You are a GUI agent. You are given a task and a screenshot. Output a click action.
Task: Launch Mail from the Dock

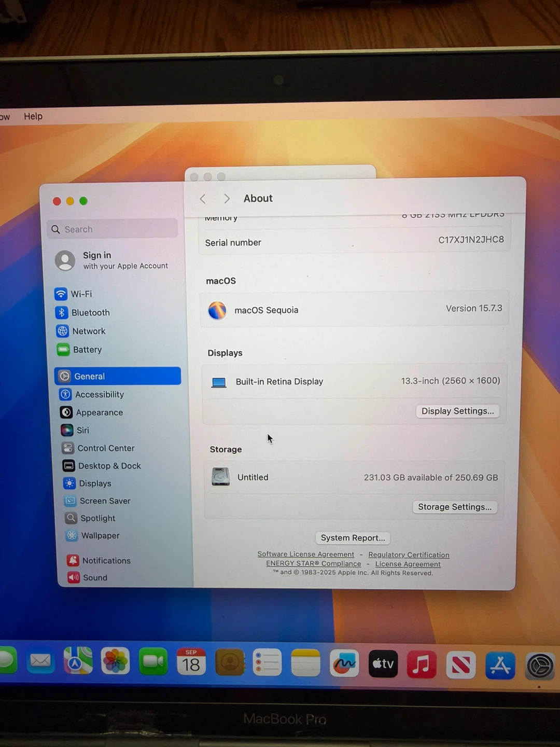40,661
